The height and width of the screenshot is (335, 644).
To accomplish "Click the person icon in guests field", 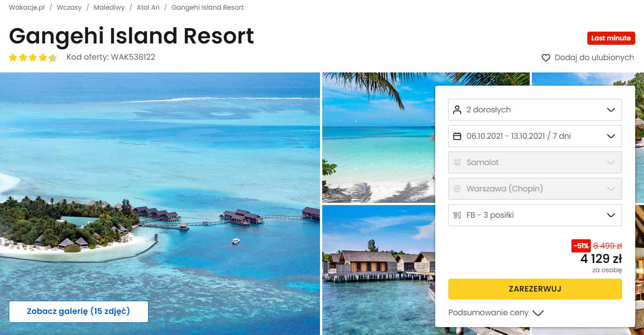I will [x=457, y=110].
